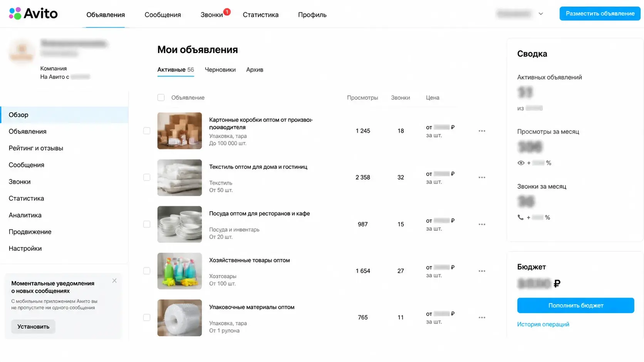The height and width of the screenshot is (362, 644).
Task: Click the Хозтовары category text
Action: click(x=223, y=276)
